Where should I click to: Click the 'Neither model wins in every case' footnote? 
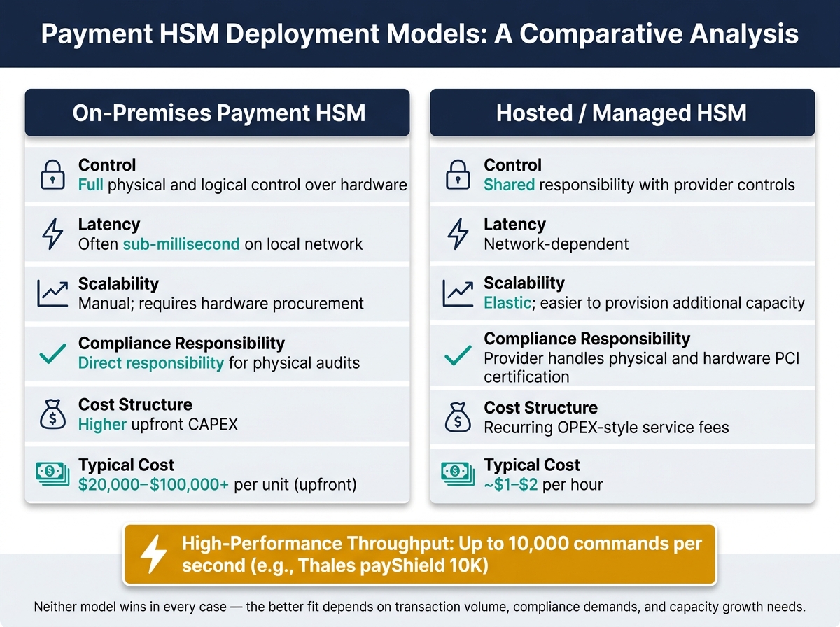pyautogui.click(x=420, y=605)
